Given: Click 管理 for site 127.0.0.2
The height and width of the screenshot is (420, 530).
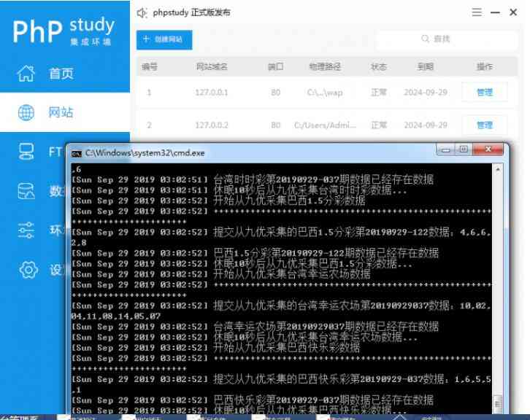Looking at the screenshot, I should click(484, 125).
